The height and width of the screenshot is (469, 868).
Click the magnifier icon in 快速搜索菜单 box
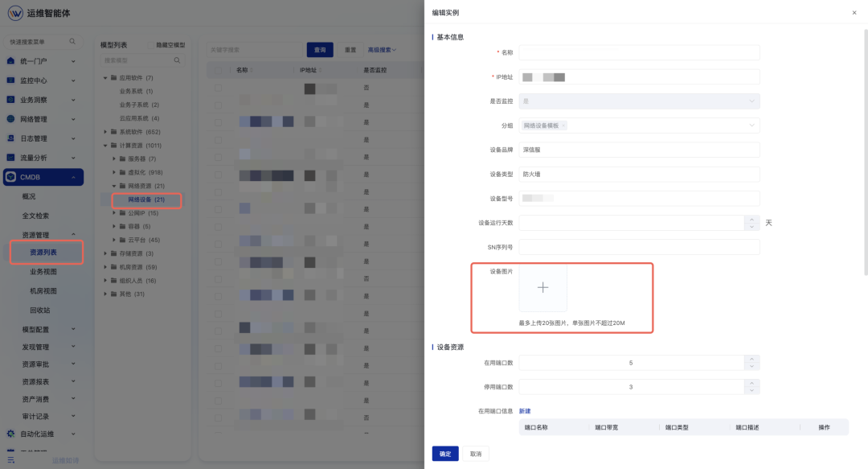point(72,42)
